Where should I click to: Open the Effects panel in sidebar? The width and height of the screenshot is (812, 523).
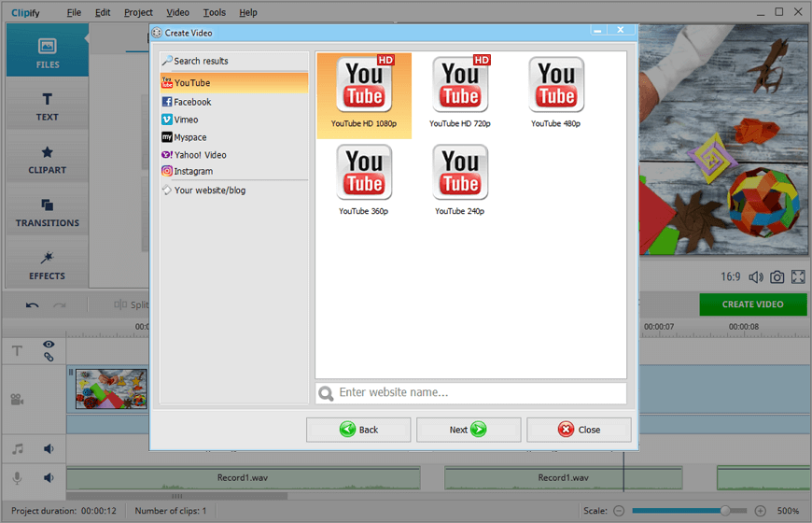point(47,265)
